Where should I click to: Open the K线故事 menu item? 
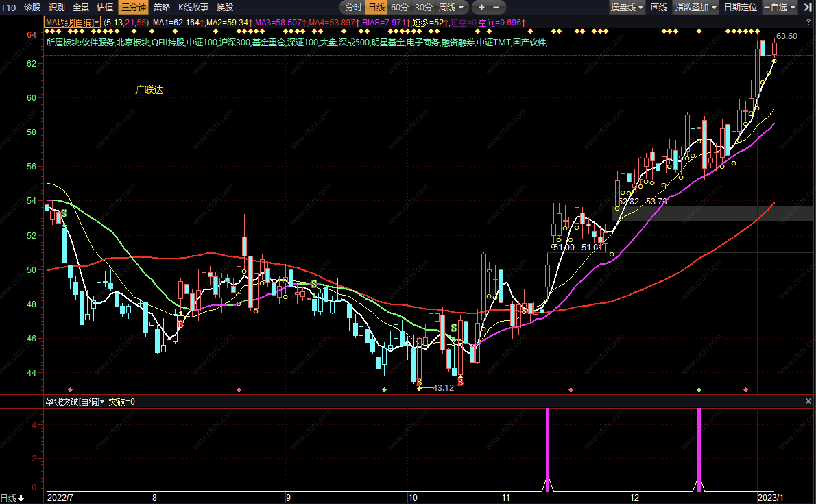coord(193,7)
